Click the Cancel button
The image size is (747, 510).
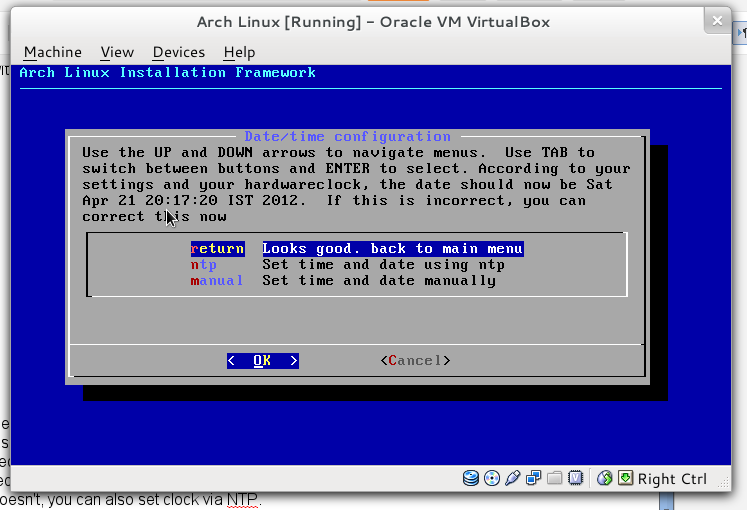tap(415, 360)
